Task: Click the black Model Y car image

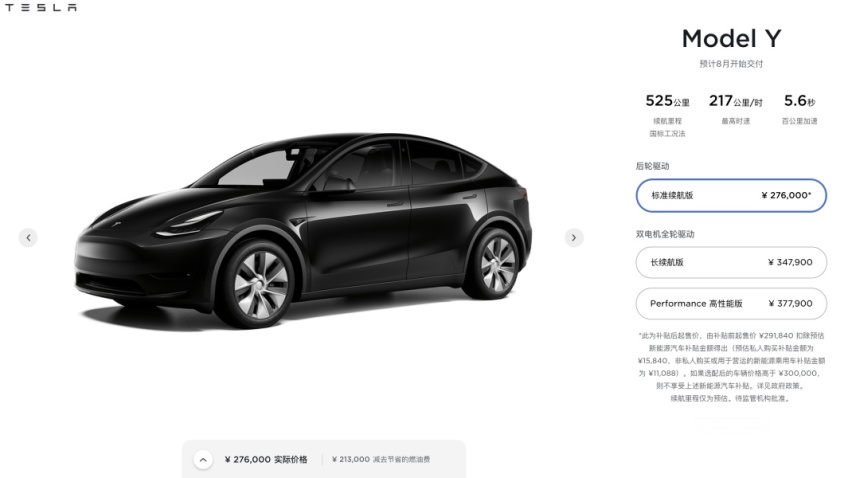Action: tap(302, 231)
